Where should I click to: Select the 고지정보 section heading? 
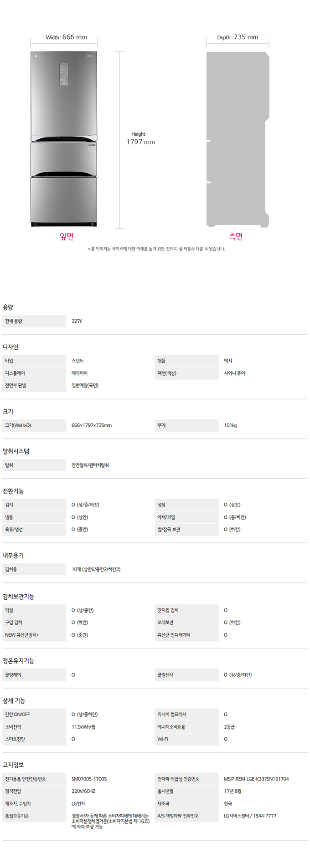tap(13, 765)
